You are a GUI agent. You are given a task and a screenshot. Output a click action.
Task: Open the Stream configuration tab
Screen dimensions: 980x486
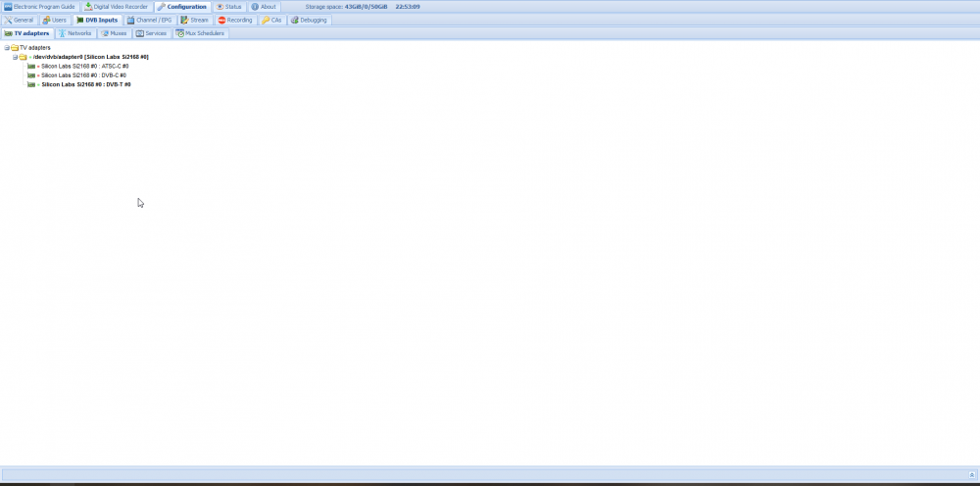(x=194, y=20)
